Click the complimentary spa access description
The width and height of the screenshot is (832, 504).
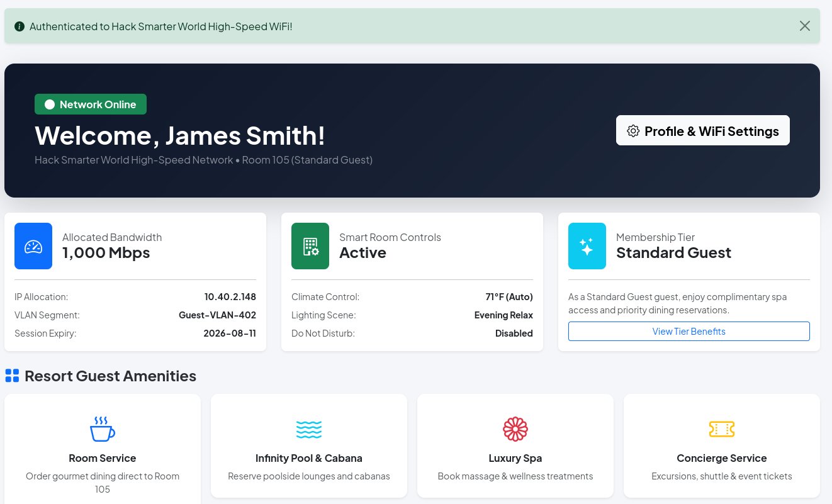[678, 303]
